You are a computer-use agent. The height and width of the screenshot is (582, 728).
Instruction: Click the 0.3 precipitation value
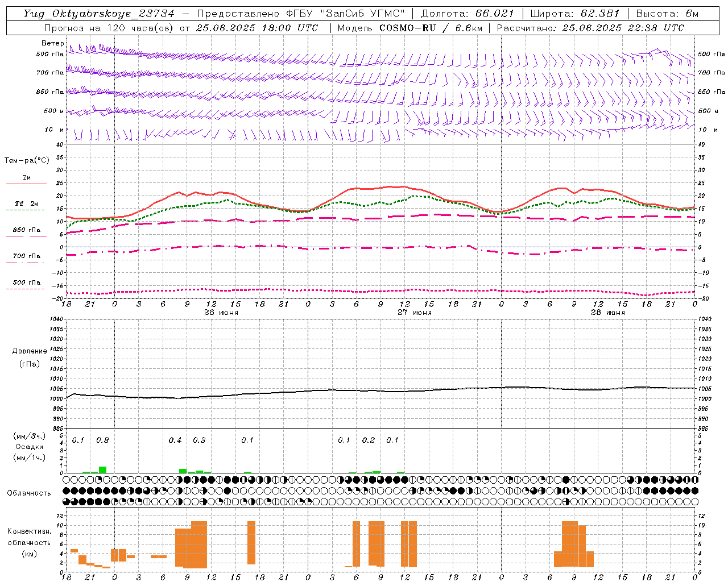click(x=199, y=440)
